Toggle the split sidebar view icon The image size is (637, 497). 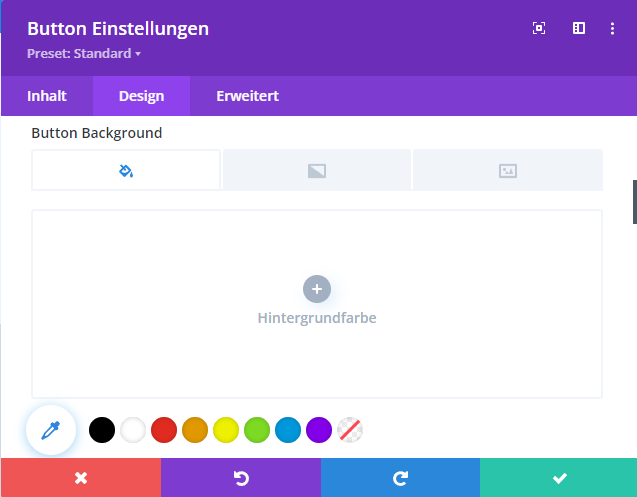[x=578, y=29]
